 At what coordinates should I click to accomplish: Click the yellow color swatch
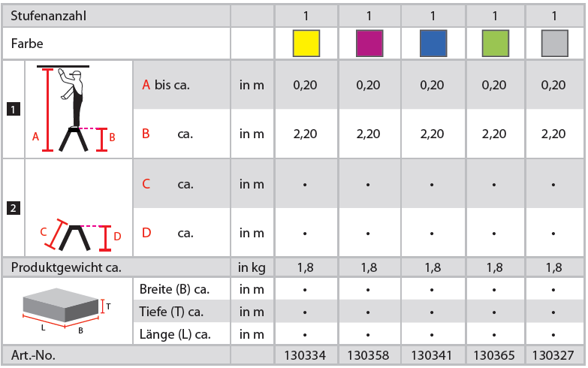click(306, 44)
